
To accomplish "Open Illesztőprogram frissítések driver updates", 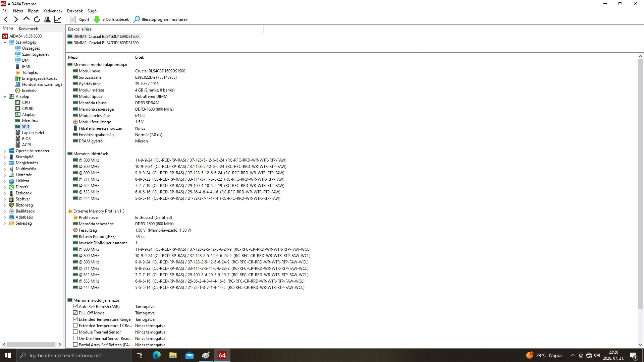I will [x=160, y=19].
